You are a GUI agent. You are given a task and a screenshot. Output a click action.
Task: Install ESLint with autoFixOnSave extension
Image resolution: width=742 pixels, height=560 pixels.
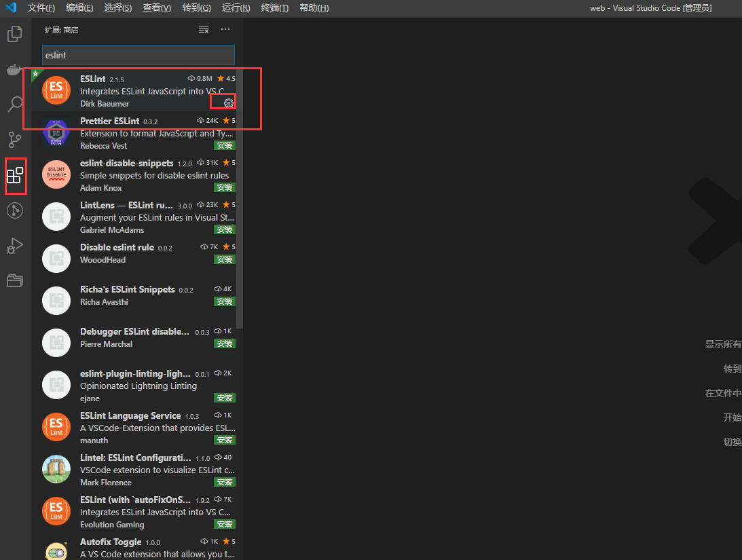[224, 524]
